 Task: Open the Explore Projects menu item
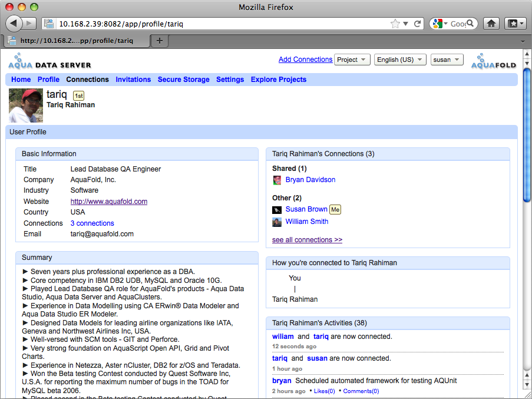(x=279, y=80)
